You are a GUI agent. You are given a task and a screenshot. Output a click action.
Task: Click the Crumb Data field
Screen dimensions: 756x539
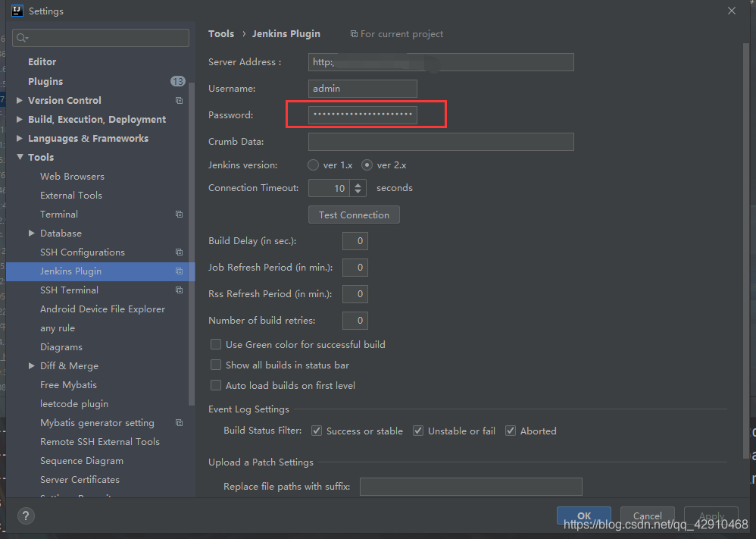[x=441, y=142]
